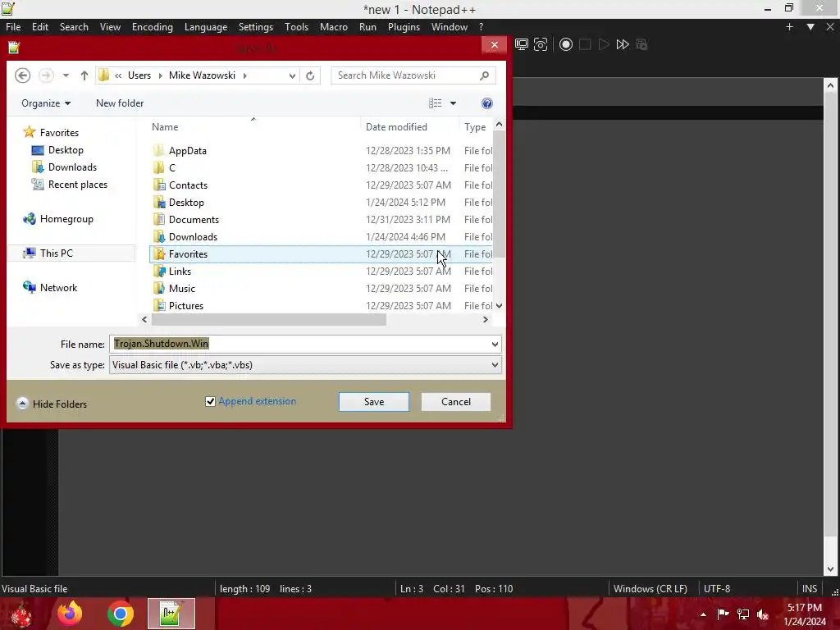Open view options dropdown arrow
Screen dimensions: 840x630
click(453, 103)
